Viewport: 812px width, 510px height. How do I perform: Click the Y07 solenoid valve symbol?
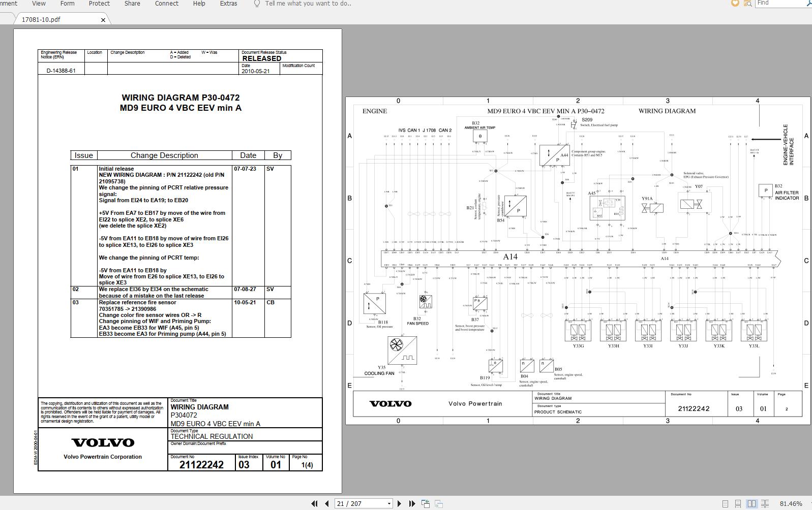click(x=691, y=204)
